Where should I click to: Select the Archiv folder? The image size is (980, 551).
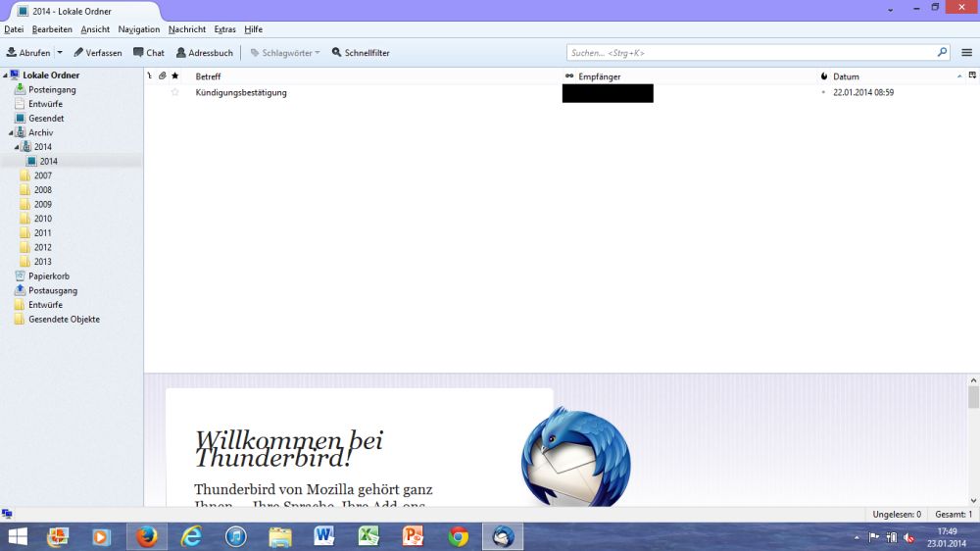[40, 132]
